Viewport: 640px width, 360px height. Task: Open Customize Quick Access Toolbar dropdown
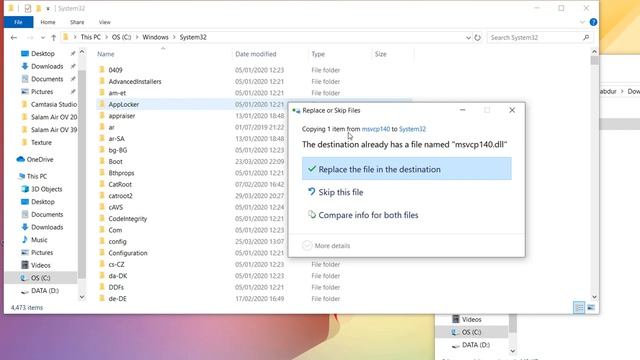point(48,8)
